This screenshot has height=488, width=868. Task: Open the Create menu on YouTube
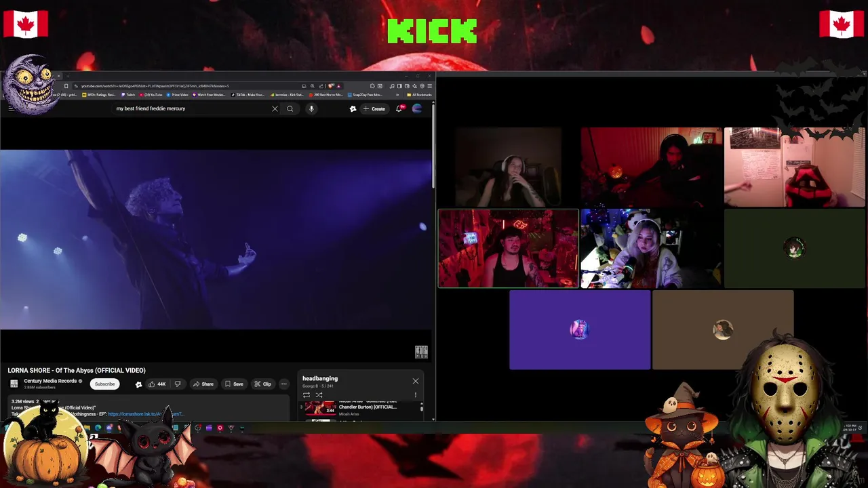point(374,108)
